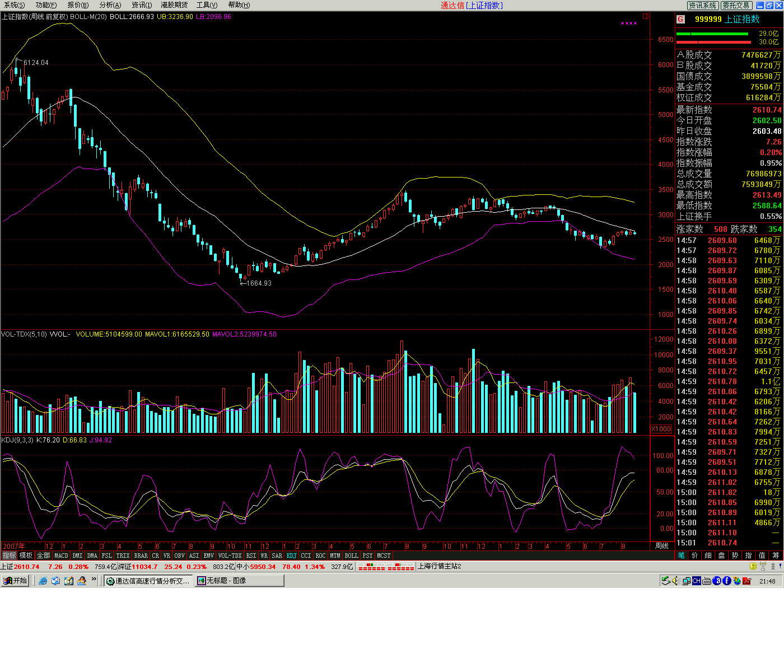
Task: Click the notepad icon in quick launch
Action: pos(69,581)
